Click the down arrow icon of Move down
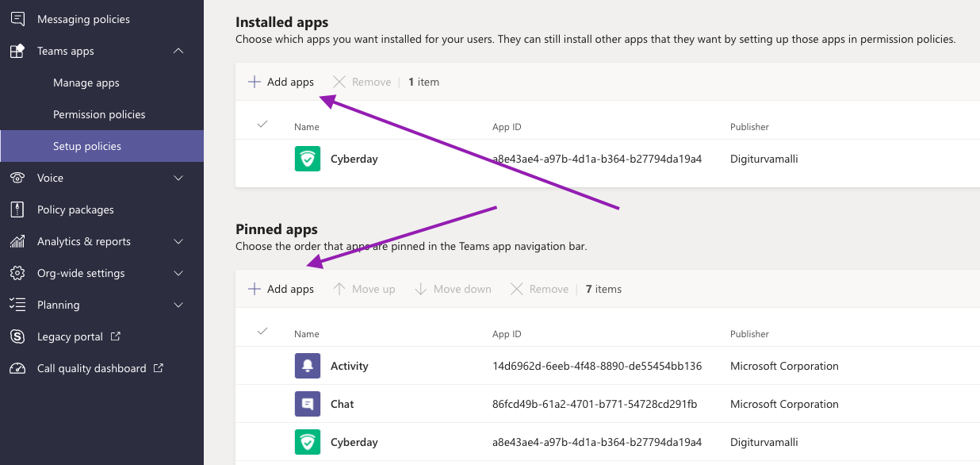This screenshot has width=980, height=465. pyautogui.click(x=421, y=289)
